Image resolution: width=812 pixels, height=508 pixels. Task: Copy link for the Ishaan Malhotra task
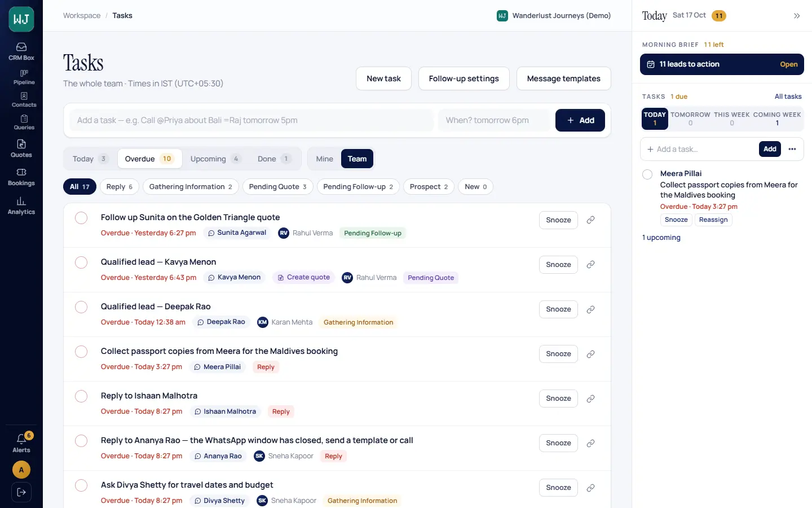590,398
